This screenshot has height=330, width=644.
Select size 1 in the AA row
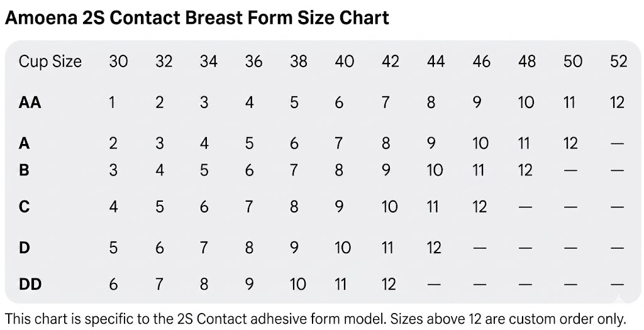point(112,102)
